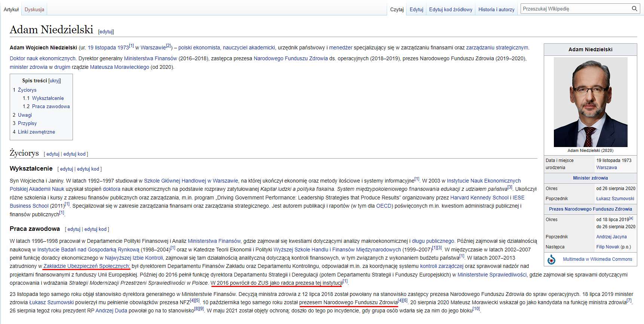Screen dimensions: 644x324
Task: Open the drugim rządzie link
Action: pyautogui.click(x=62, y=67)
